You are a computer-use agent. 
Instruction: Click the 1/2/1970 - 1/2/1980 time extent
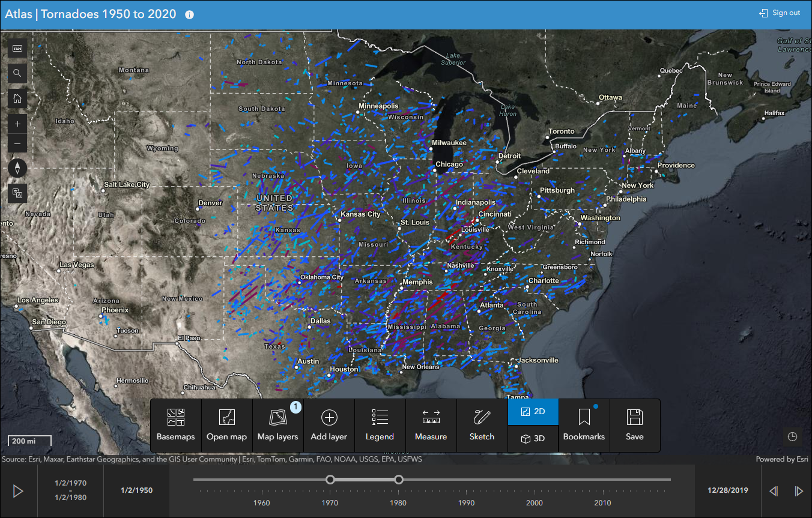point(70,490)
